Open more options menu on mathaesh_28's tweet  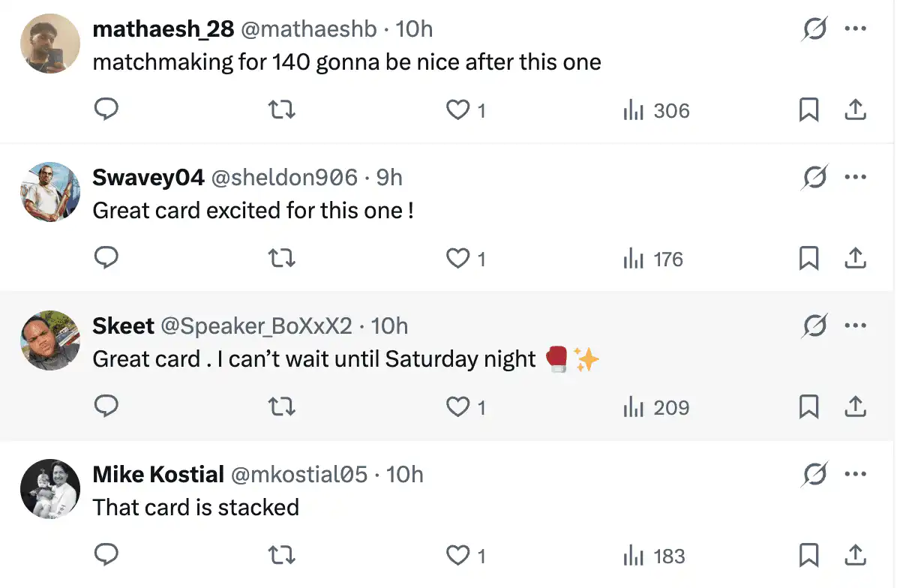tap(856, 28)
